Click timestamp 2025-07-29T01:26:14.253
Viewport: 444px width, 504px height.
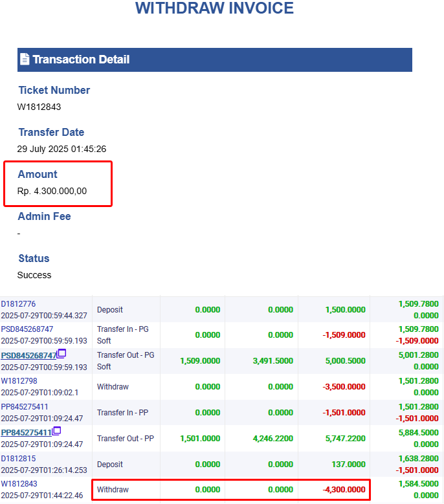[x=44, y=470]
